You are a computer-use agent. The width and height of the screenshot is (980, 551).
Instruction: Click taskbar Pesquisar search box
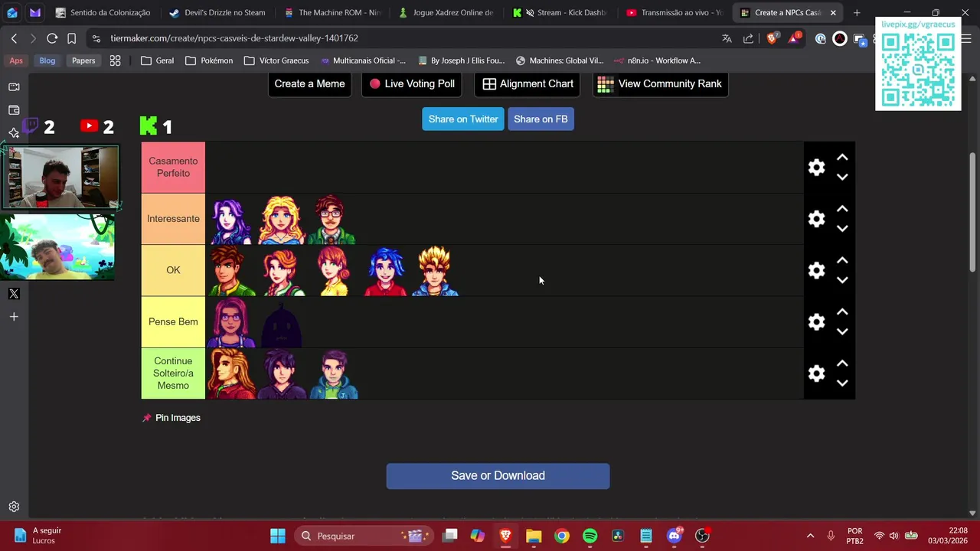(x=364, y=536)
